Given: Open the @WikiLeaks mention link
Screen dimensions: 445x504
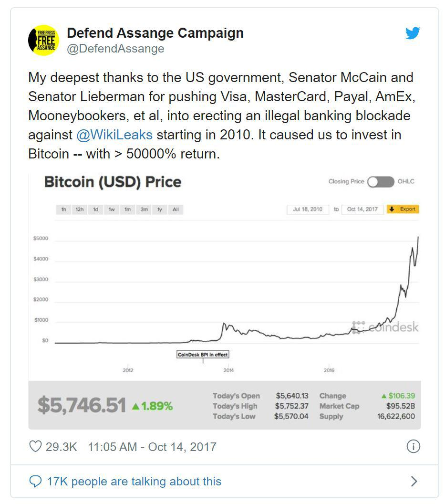Looking at the screenshot, I should [x=114, y=135].
